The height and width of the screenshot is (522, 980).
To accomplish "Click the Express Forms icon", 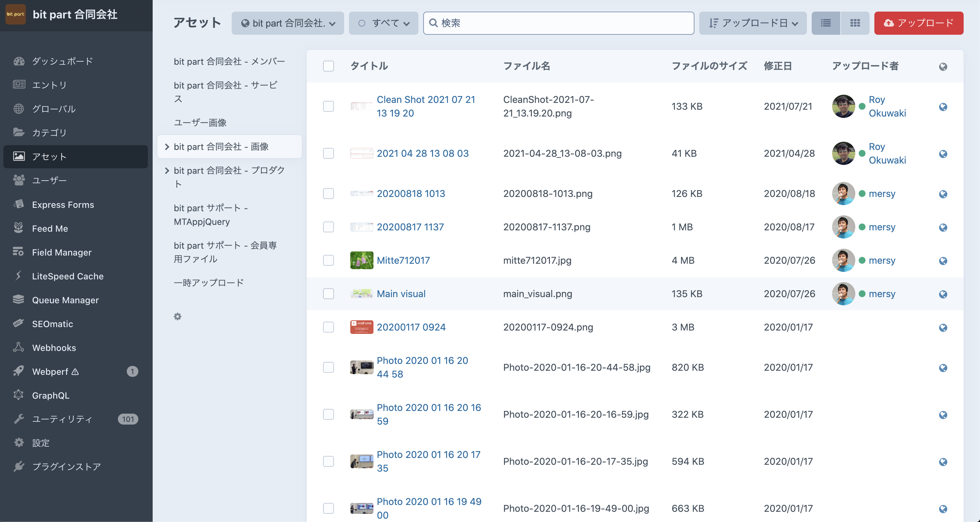I will coord(19,204).
